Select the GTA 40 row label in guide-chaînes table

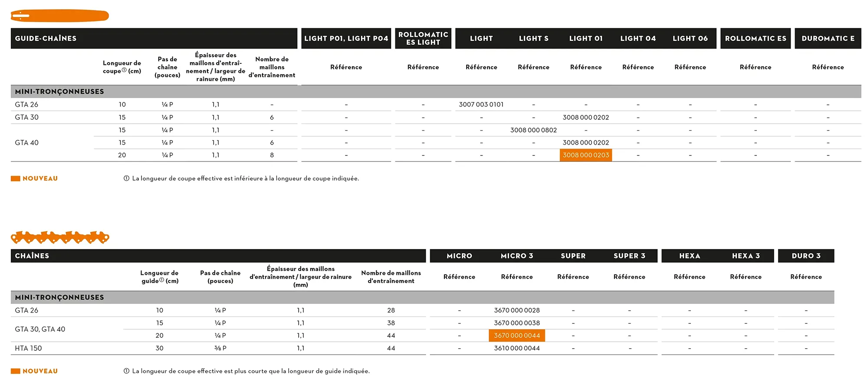click(26, 142)
